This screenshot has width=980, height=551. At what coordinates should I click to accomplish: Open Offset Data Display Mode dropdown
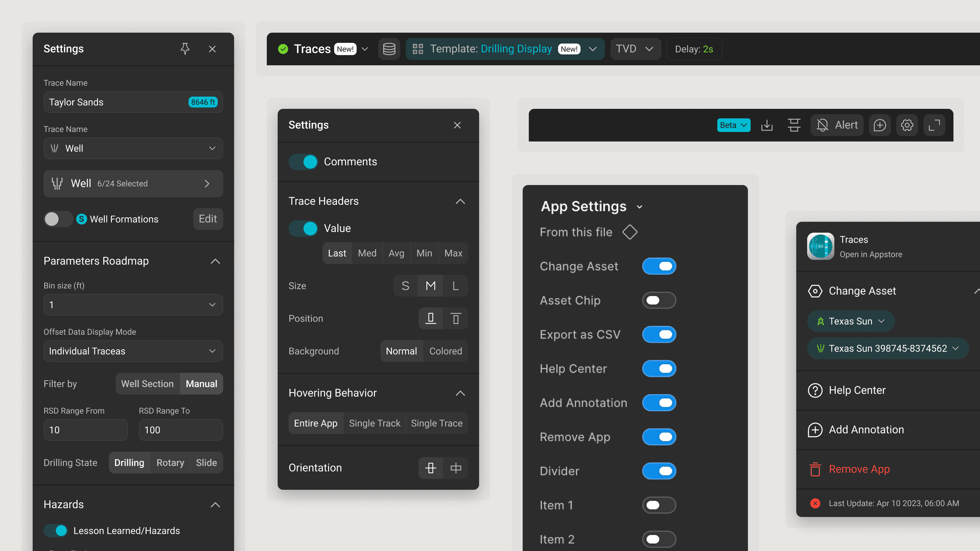tap(133, 351)
